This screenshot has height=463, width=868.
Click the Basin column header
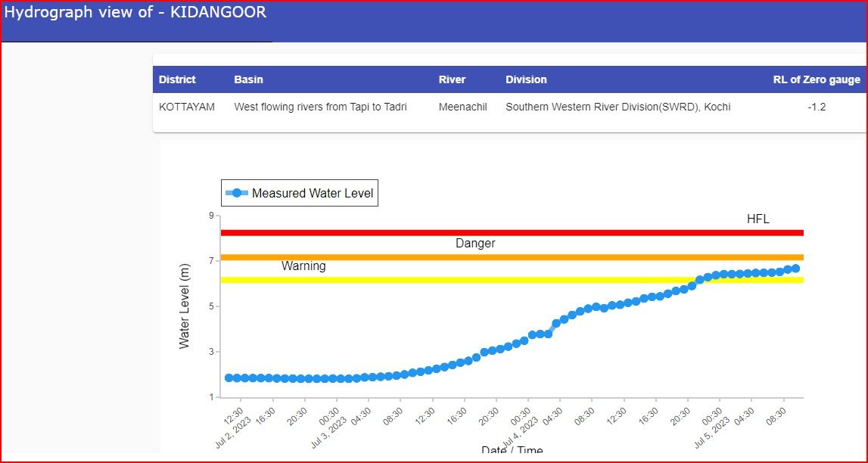248,79
